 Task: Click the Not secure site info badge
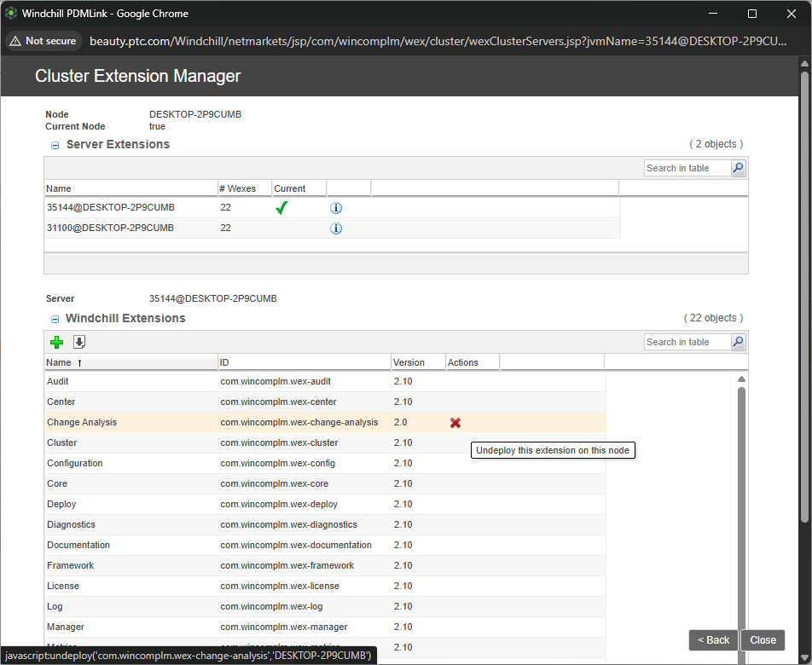(43, 41)
